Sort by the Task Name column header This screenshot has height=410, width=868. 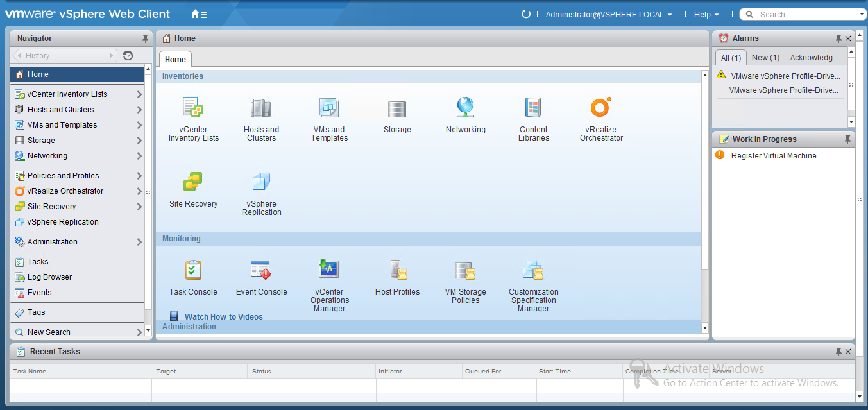tap(81, 371)
